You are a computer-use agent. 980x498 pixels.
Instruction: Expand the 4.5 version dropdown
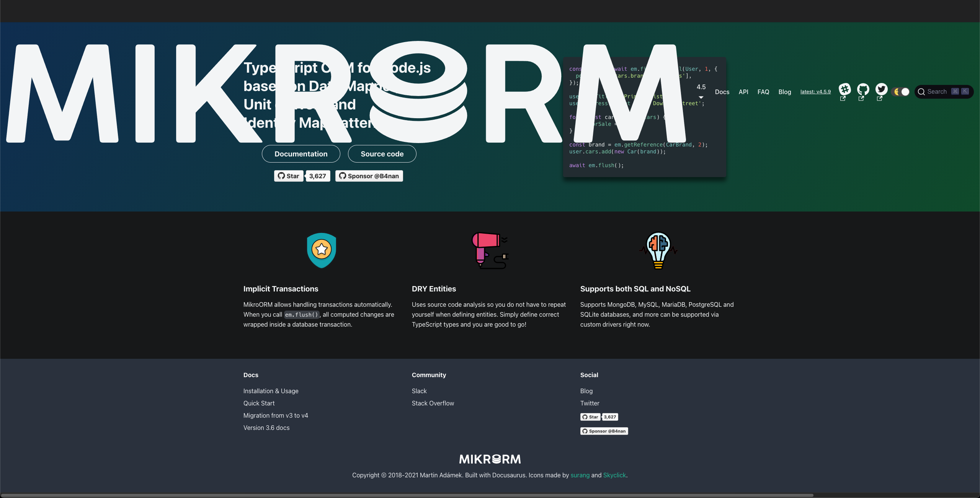tap(701, 91)
